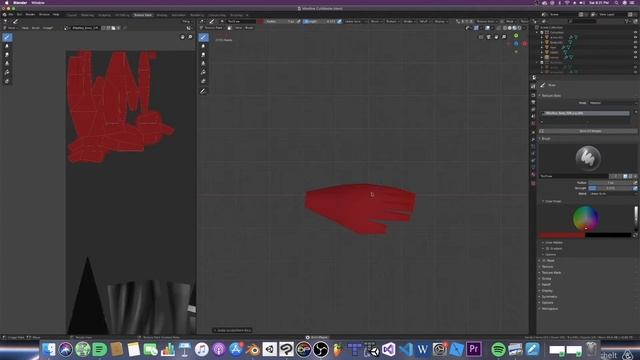Click the Strength slider in Brush panel
Screen dimensions: 640x360
point(610,188)
